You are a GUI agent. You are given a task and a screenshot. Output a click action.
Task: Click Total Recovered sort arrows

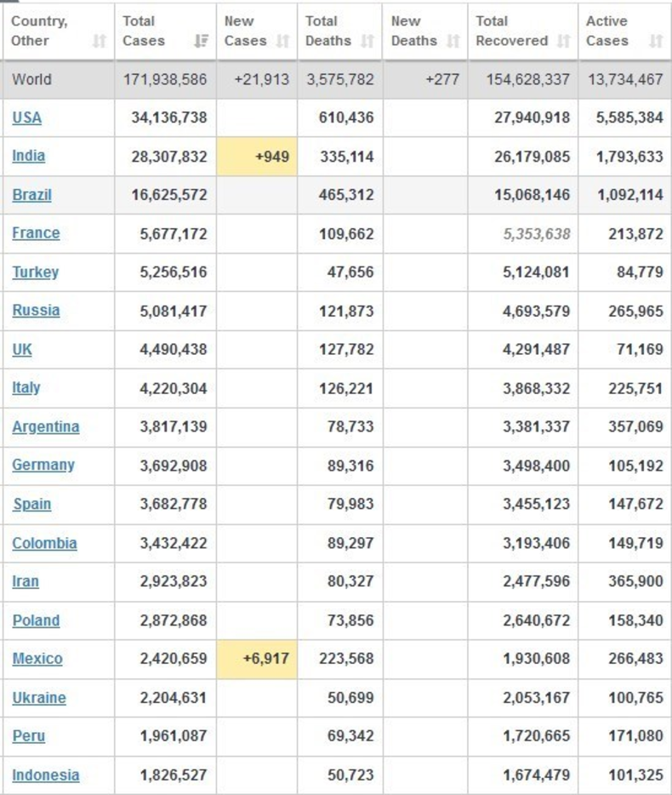(x=563, y=41)
